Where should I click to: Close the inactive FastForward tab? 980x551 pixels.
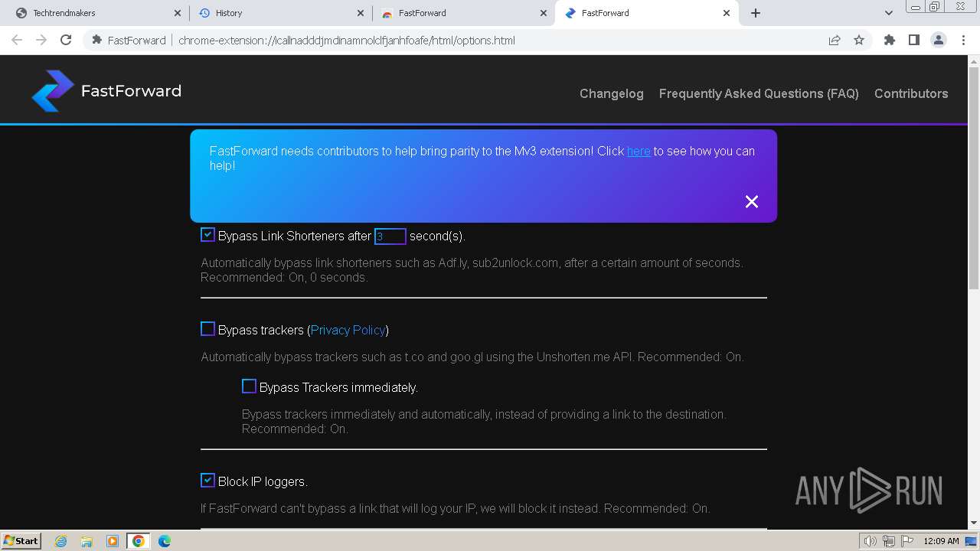(544, 13)
